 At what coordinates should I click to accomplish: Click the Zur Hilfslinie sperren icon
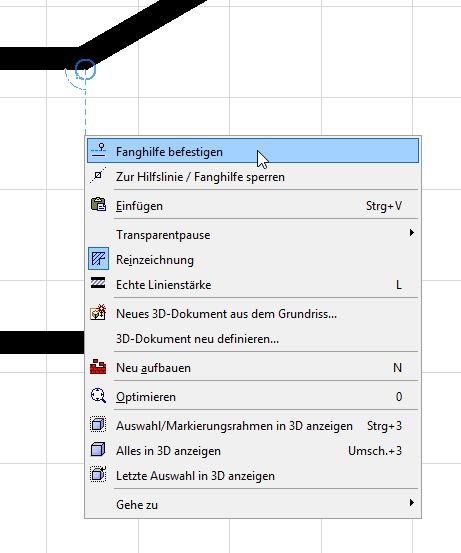pos(98,176)
